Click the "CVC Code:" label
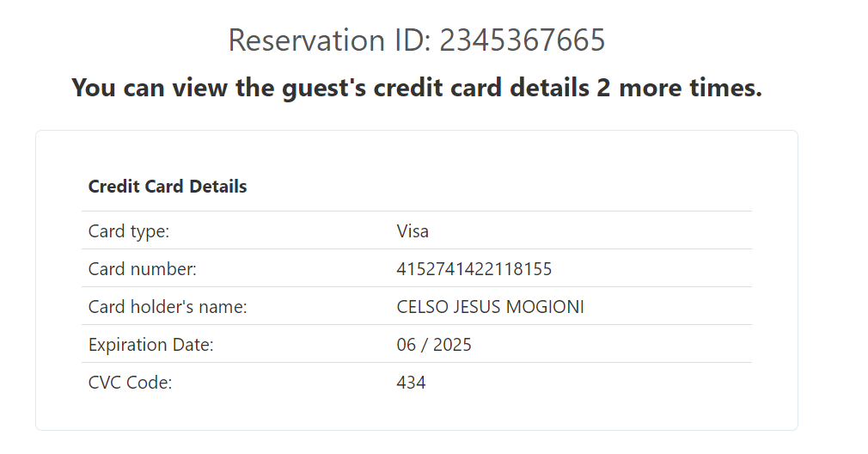This screenshot has width=868, height=454. [x=131, y=383]
